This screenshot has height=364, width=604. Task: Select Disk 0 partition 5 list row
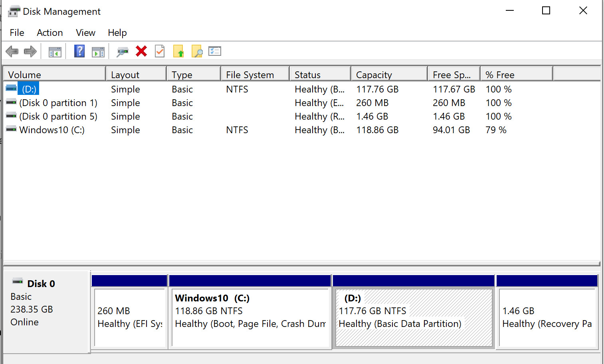tap(301, 116)
